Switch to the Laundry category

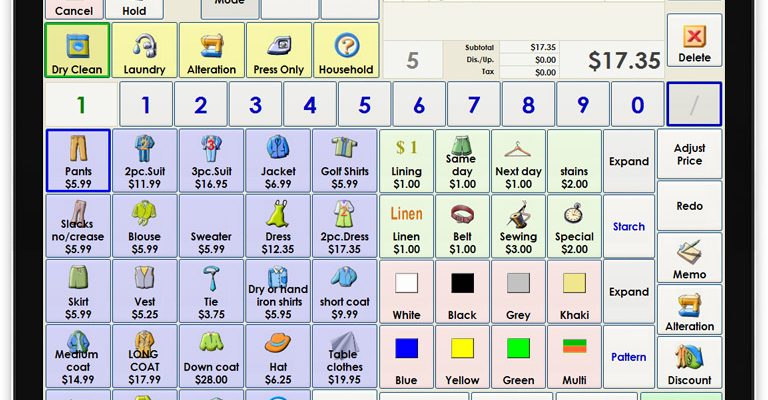(144, 50)
